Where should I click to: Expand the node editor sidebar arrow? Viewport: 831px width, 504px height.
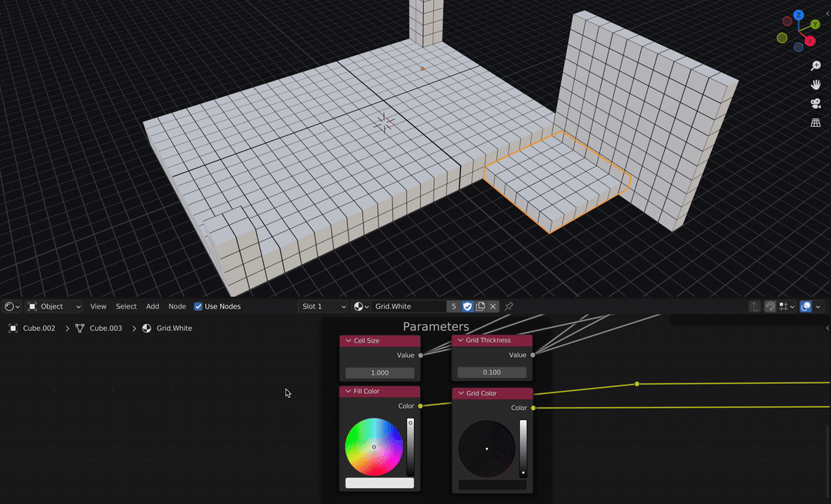click(x=827, y=328)
